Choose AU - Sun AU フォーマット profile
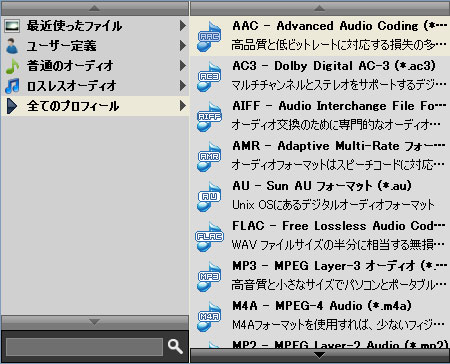The image size is (450, 364). [x=320, y=196]
